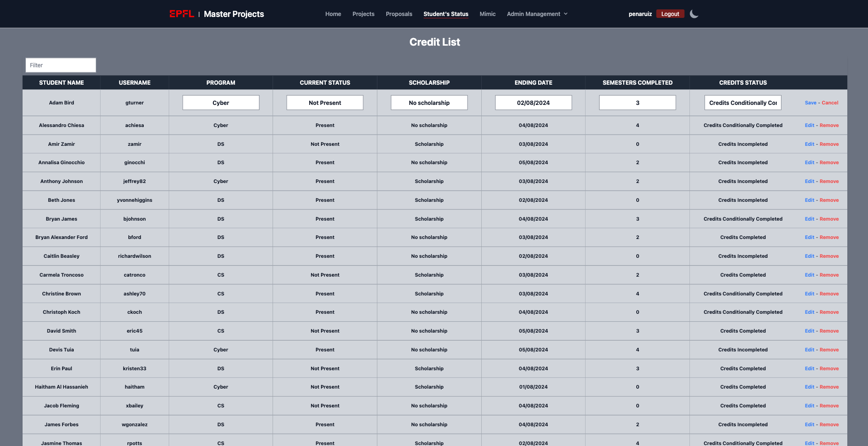Save Adam Bird's edited row
Image resolution: width=868 pixels, height=446 pixels.
tap(810, 102)
